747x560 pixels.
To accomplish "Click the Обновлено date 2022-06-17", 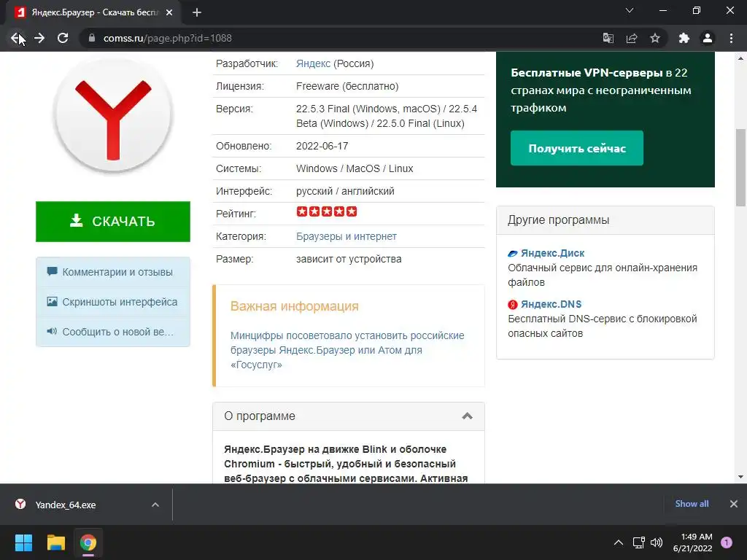I will pyautogui.click(x=322, y=146).
